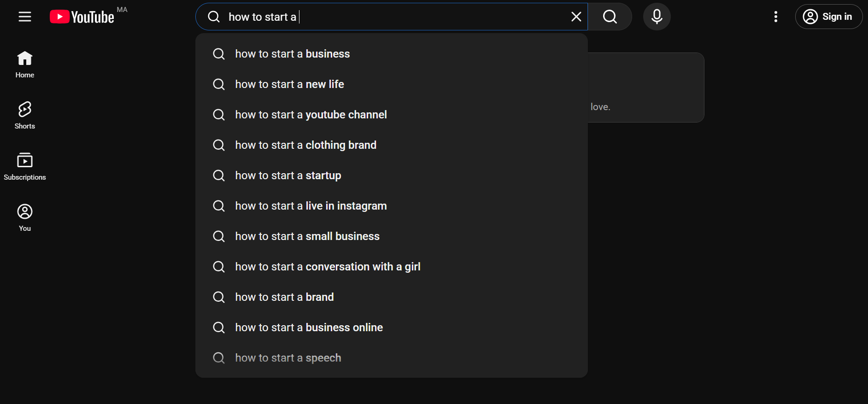Select suggestion 'how to start a new life'
Image resolution: width=868 pixels, height=404 pixels.
(392, 84)
